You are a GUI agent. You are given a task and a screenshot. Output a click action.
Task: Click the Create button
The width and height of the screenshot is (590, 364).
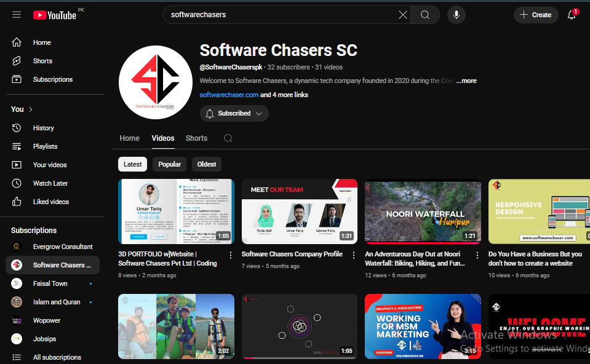coord(535,15)
